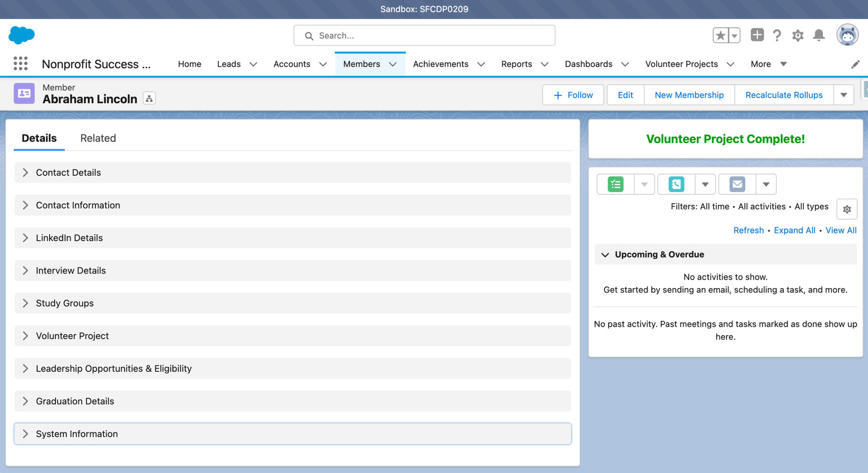
Task: Open the notifications bell
Action: [x=819, y=36]
